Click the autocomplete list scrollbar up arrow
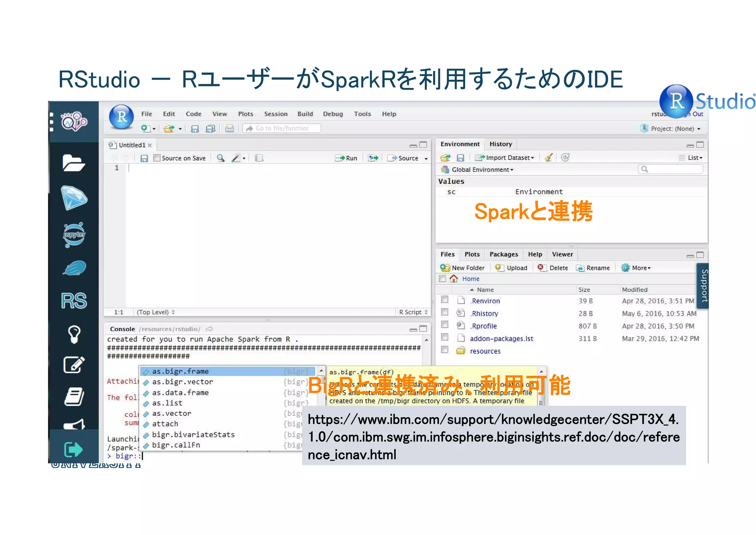 point(321,370)
